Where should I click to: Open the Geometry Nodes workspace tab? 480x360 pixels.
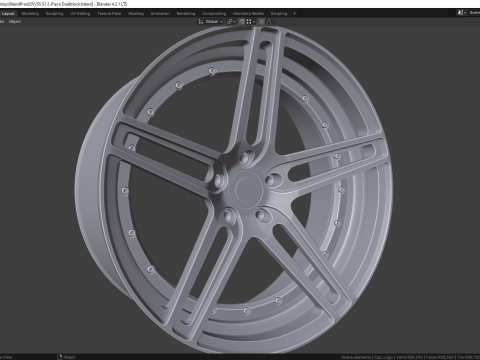248,14
